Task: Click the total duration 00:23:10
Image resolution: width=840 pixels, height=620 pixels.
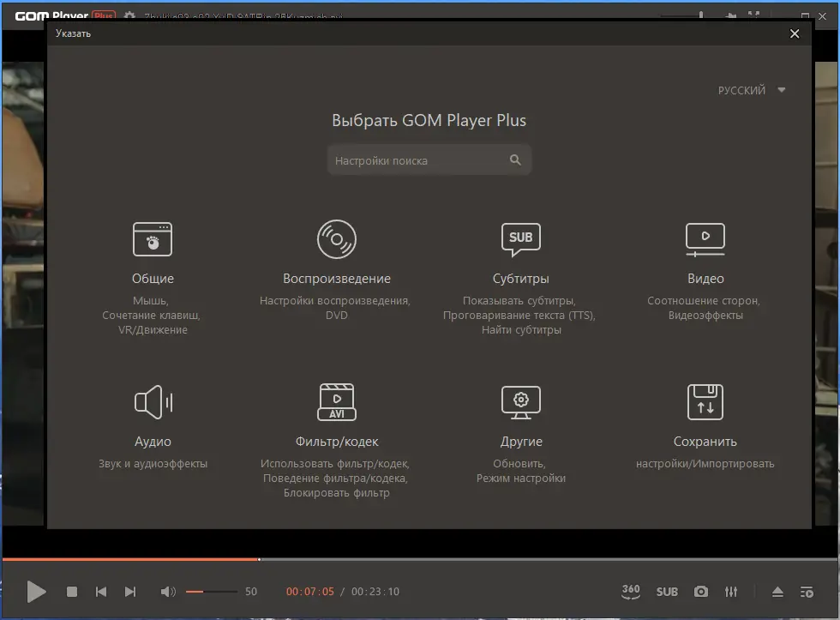Action: 375,592
